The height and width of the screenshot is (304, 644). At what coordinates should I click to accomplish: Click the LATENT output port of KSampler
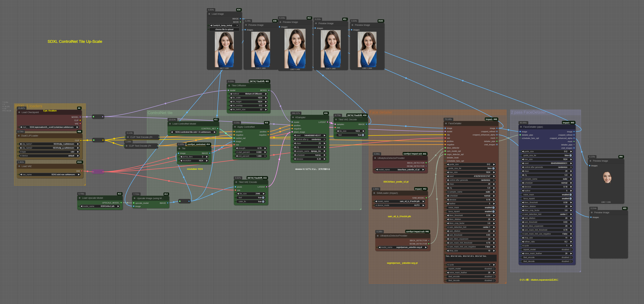pos(327,122)
